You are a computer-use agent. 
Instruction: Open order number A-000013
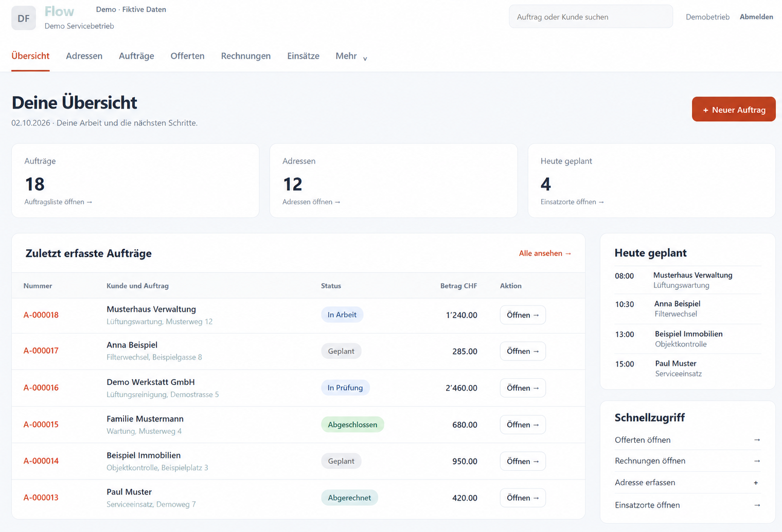point(41,498)
